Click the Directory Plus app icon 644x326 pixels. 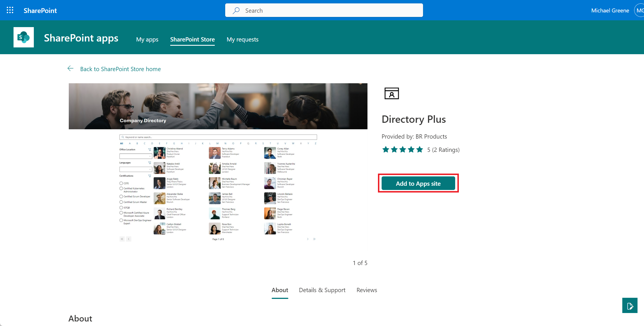tap(391, 93)
